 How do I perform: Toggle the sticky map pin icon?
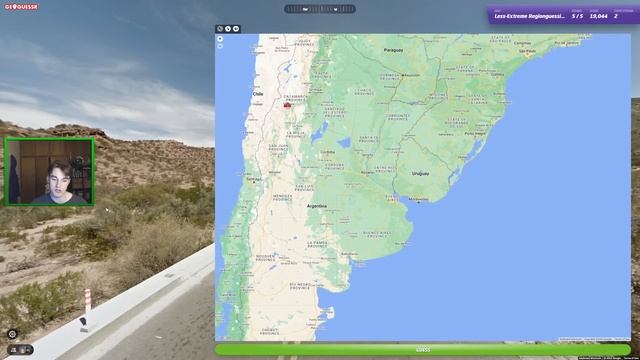tap(236, 29)
